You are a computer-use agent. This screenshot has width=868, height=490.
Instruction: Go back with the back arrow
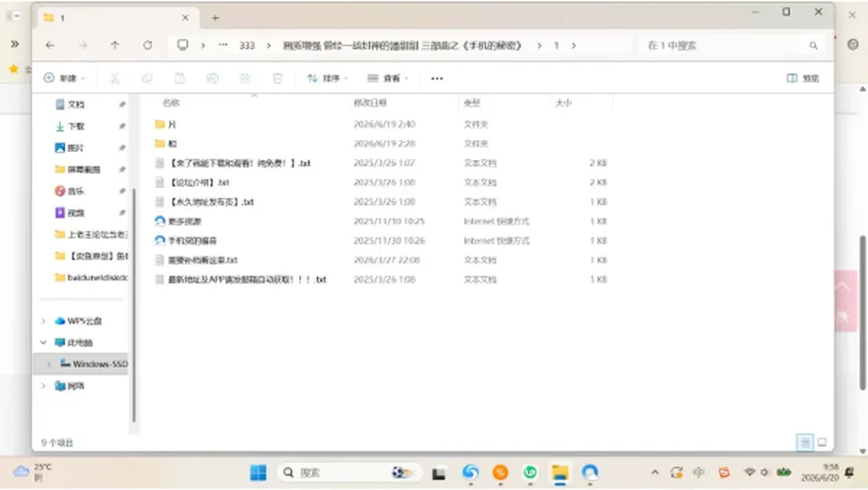pyautogui.click(x=50, y=45)
